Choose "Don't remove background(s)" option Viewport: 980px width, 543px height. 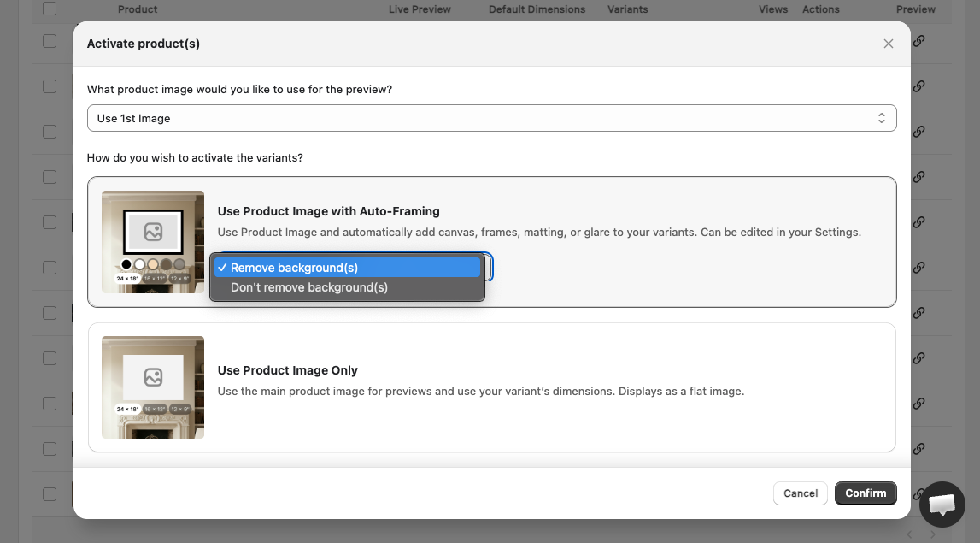tap(348, 288)
